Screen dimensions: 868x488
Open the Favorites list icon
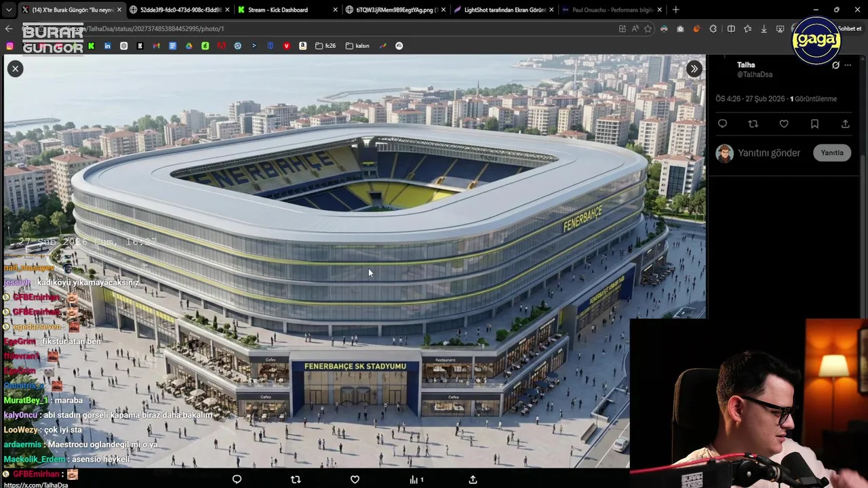click(747, 28)
